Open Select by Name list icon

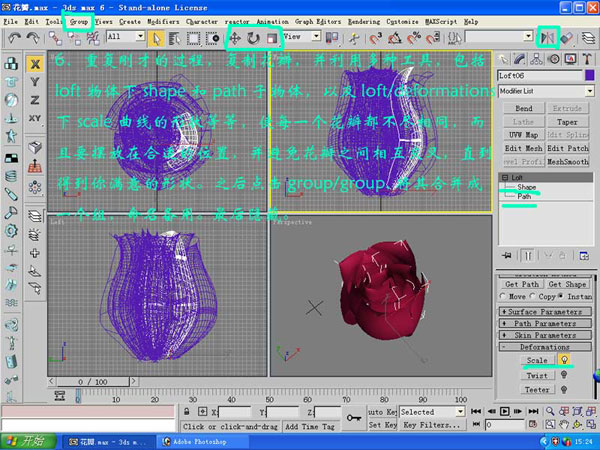coord(174,38)
